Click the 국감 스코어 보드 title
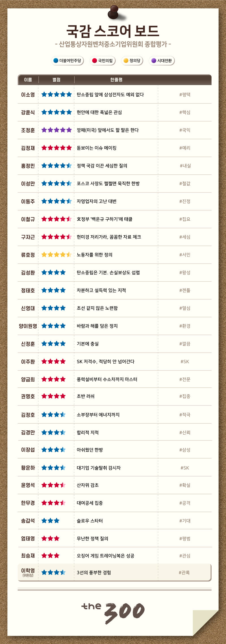The image size is (226, 644). [113, 31]
